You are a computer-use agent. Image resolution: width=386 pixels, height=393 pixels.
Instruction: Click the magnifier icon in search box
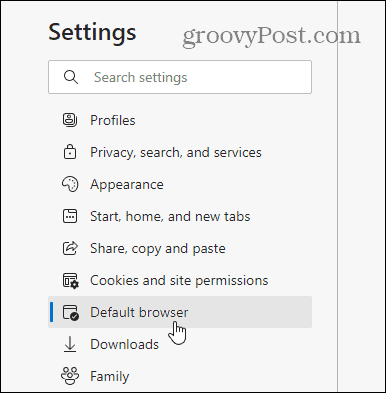click(71, 77)
